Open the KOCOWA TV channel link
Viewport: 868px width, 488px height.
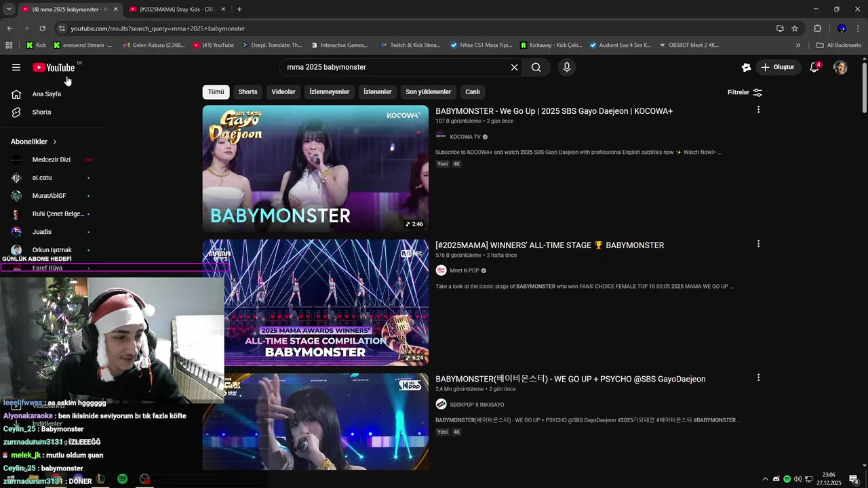(x=465, y=137)
